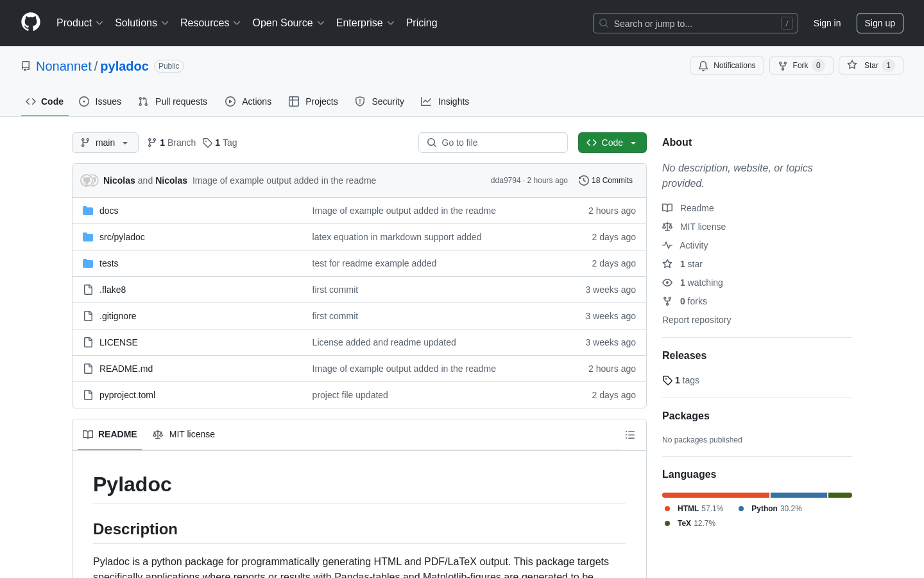Click the fork icon on Fork button
Screen dimensions: 924x578
click(x=783, y=66)
